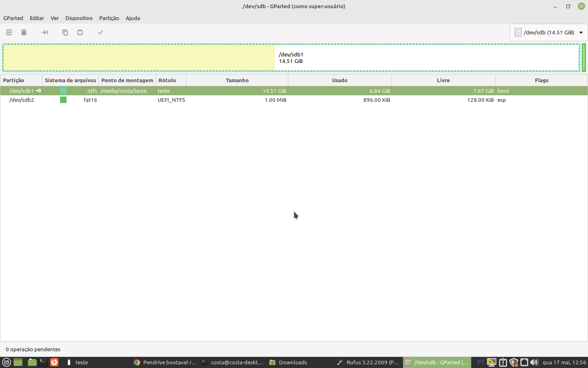Click the 0 operação pendentes status text

tap(33, 349)
